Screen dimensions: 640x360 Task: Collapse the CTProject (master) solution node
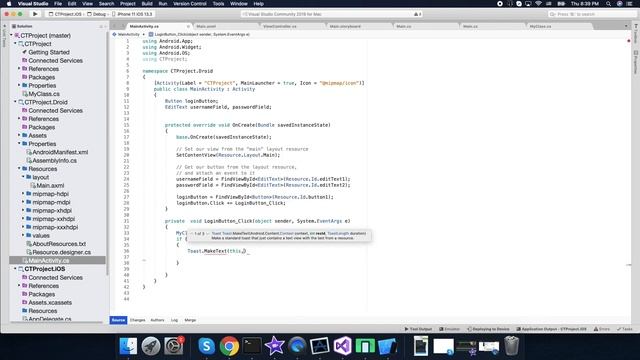tap(11, 36)
